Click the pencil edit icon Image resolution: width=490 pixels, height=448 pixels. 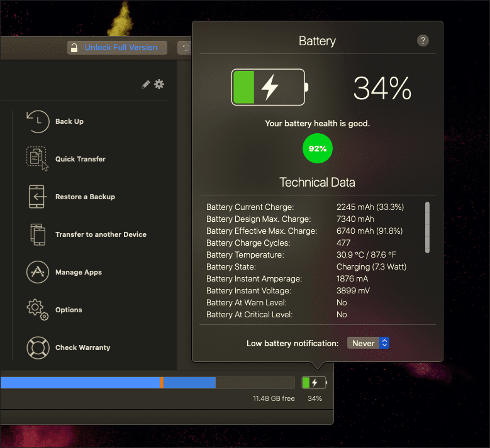pyautogui.click(x=146, y=84)
